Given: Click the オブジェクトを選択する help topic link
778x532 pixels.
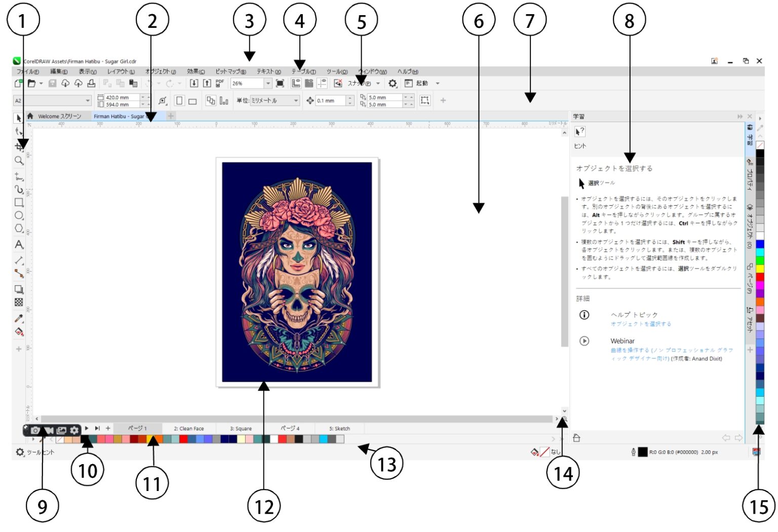Looking at the screenshot, I should coord(642,323).
